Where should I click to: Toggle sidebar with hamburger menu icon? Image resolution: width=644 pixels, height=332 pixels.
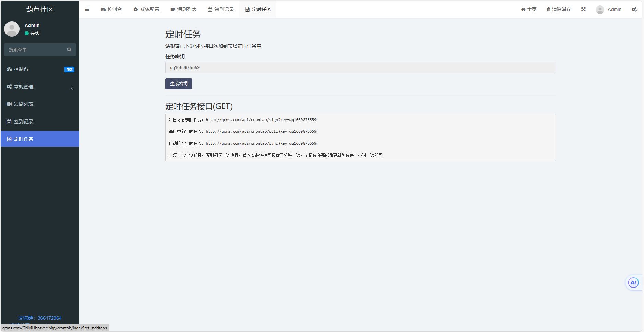pyautogui.click(x=87, y=9)
